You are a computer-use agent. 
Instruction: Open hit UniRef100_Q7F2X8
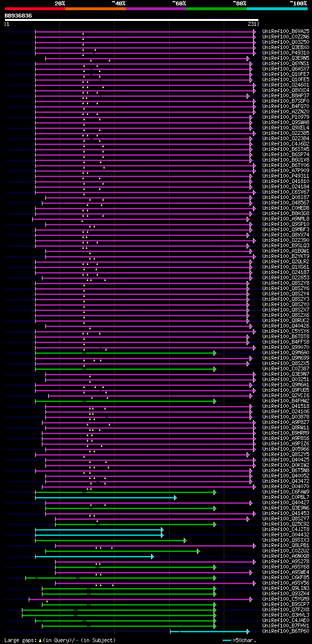tap(286, 609)
